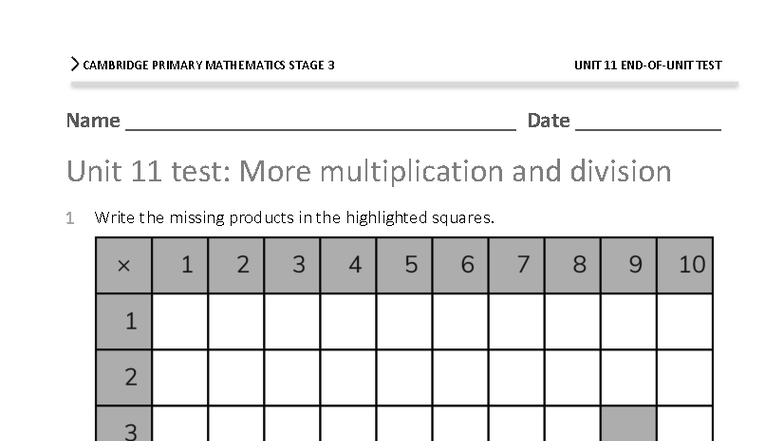Click the empty cell at row 1, column 7
The height and width of the screenshot is (441, 784).
click(x=516, y=321)
